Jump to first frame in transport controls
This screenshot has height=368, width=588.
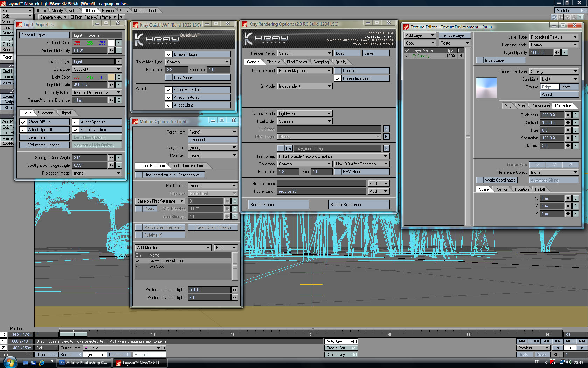point(522,341)
